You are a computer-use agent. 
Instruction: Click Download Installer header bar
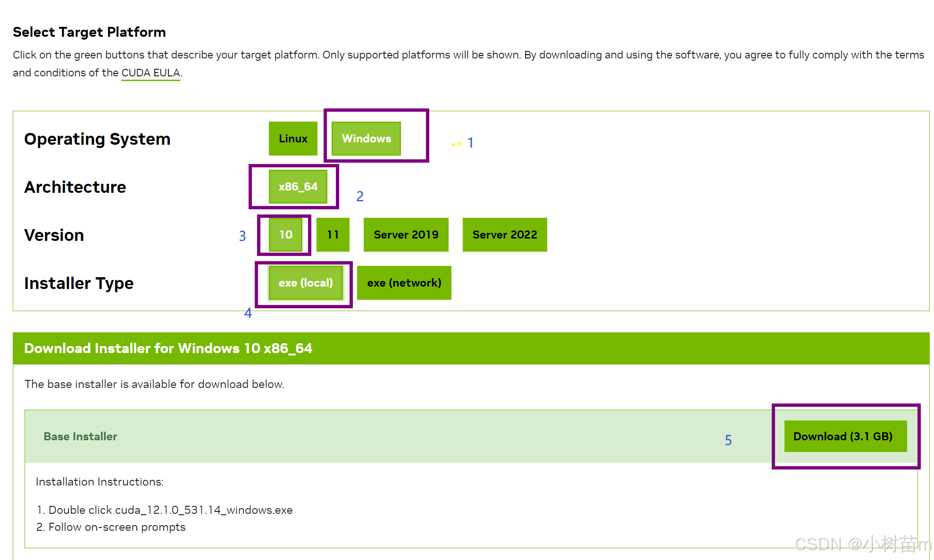click(x=467, y=347)
